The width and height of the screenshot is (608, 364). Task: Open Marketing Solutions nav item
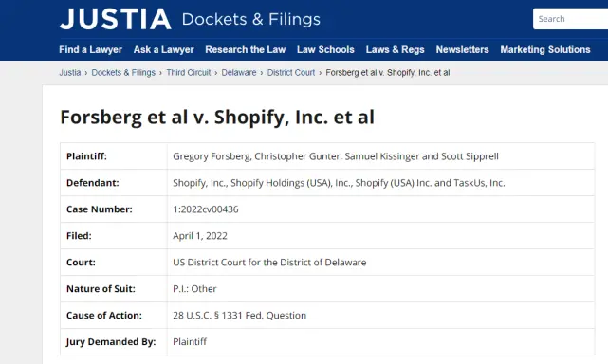[545, 49]
